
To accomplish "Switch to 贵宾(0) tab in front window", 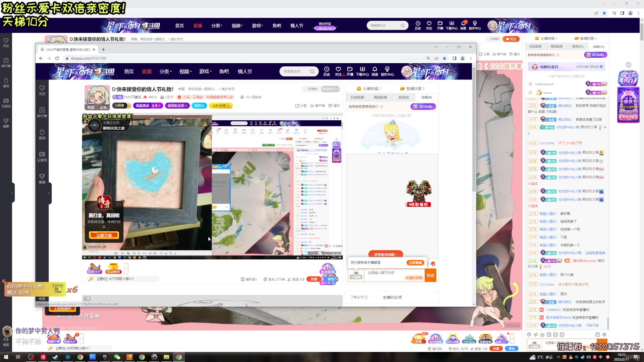I will tap(404, 97).
